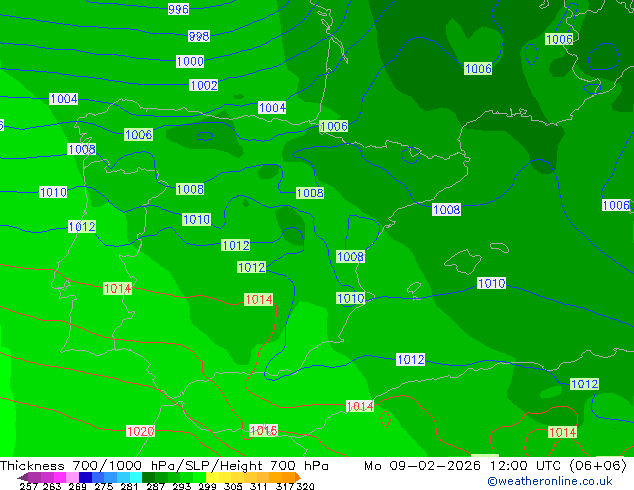Click the legend value 257

[28, 486]
